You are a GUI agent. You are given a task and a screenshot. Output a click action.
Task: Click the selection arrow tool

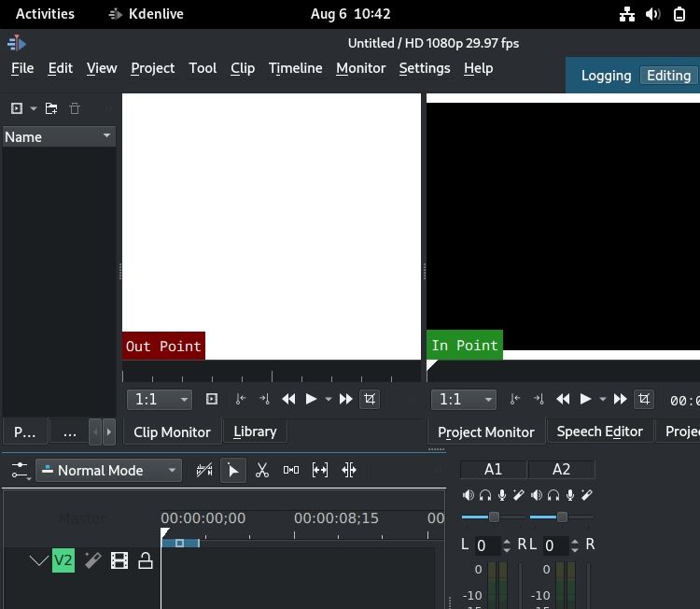(233, 470)
